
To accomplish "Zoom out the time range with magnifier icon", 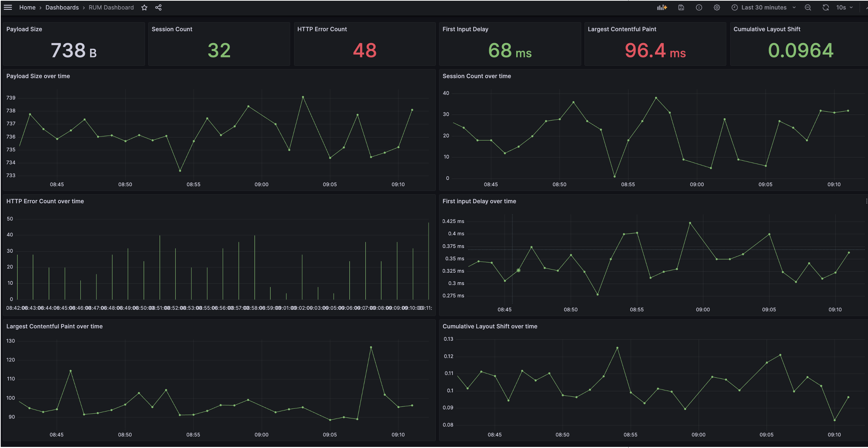I will click(x=808, y=7).
